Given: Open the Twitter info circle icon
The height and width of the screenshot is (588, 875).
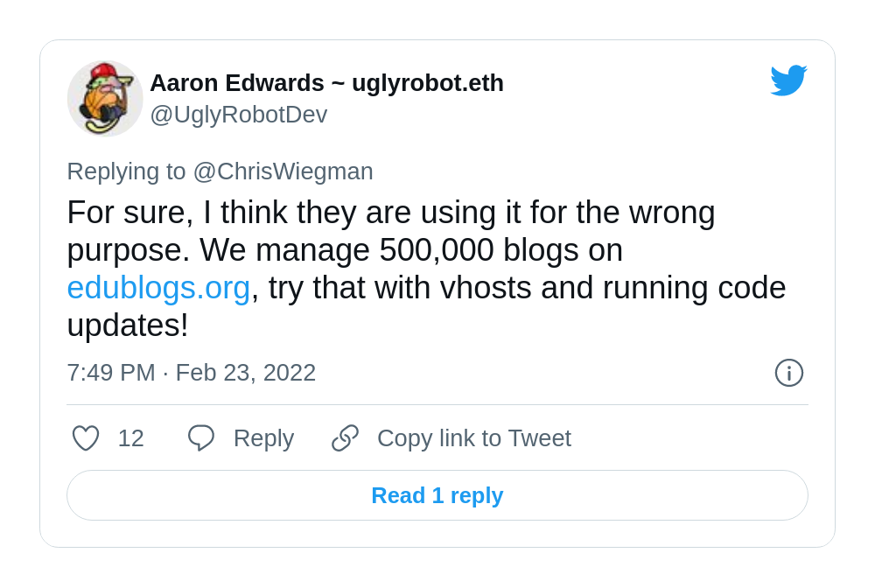Looking at the screenshot, I should coord(788,373).
